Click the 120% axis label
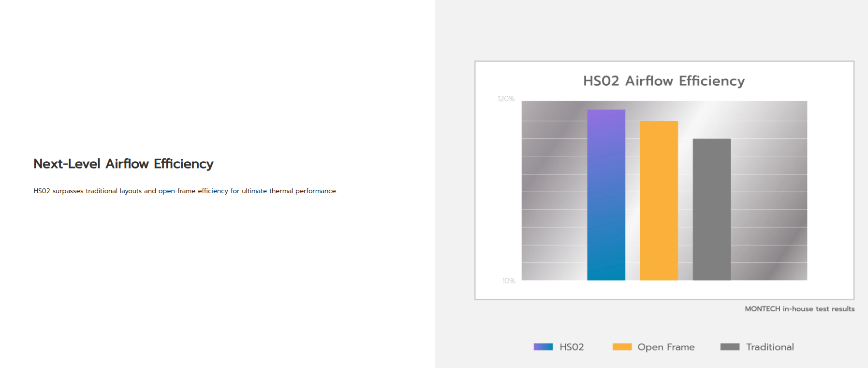The image size is (868, 368). (x=506, y=99)
